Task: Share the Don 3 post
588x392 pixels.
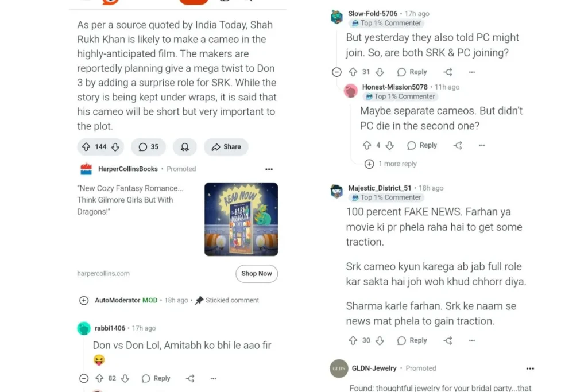Action: click(x=226, y=147)
